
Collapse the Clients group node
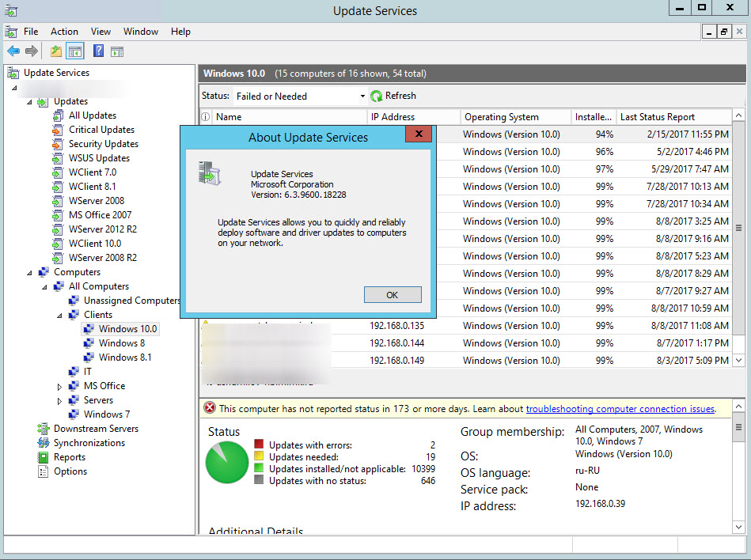[x=60, y=316]
